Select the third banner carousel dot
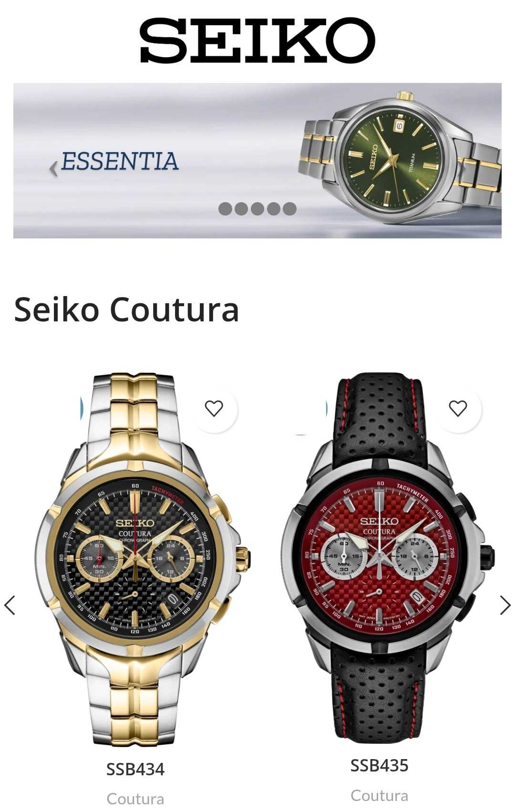Screen dimensions: 515x812 click(x=257, y=209)
